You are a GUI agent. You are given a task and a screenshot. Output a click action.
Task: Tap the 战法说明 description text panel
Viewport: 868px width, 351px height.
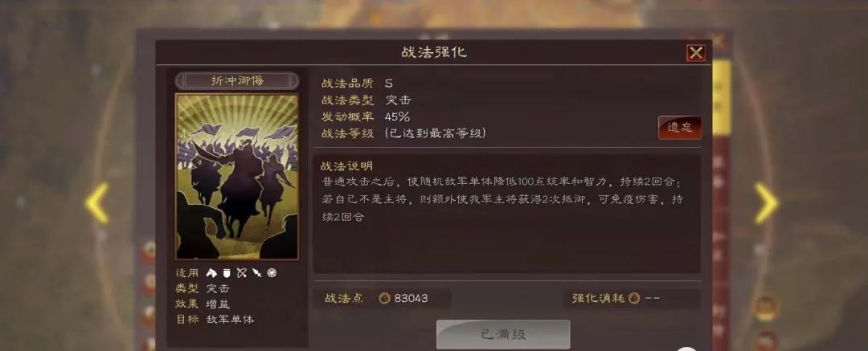tap(507, 214)
